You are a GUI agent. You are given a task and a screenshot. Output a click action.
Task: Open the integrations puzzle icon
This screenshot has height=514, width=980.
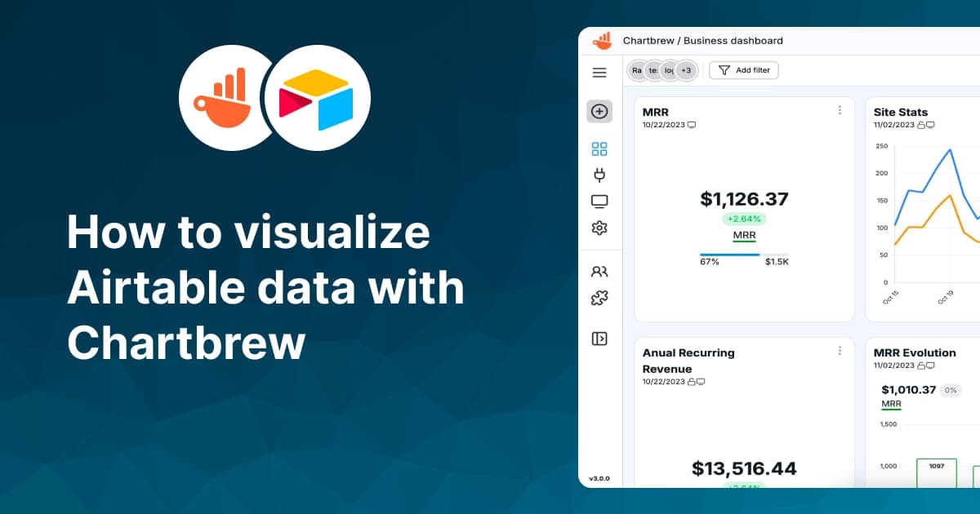click(x=599, y=298)
